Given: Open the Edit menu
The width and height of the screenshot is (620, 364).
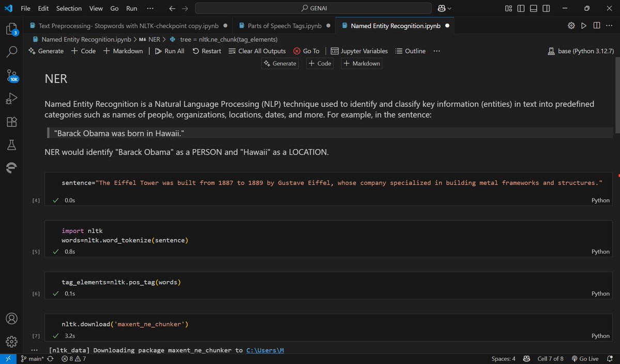Looking at the screenshot, I should tap(43, 8).
